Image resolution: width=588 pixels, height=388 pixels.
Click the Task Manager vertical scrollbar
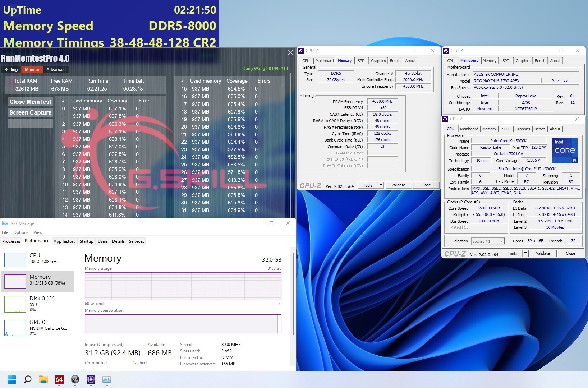294,295
